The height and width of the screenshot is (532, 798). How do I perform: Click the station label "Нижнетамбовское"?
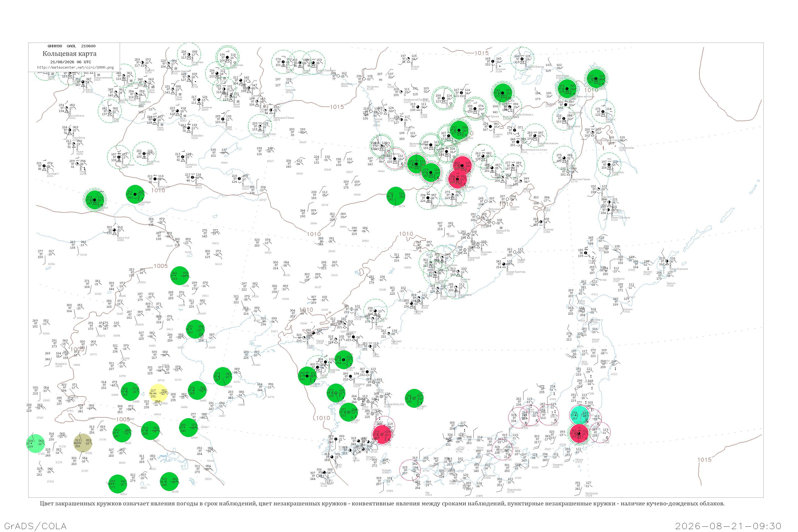click(x=548, y=143)
